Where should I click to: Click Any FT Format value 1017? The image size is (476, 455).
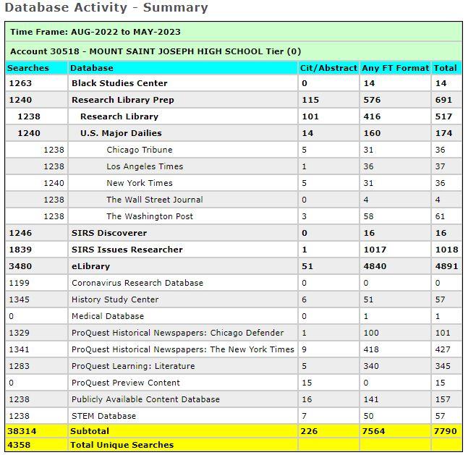(375, 250)
